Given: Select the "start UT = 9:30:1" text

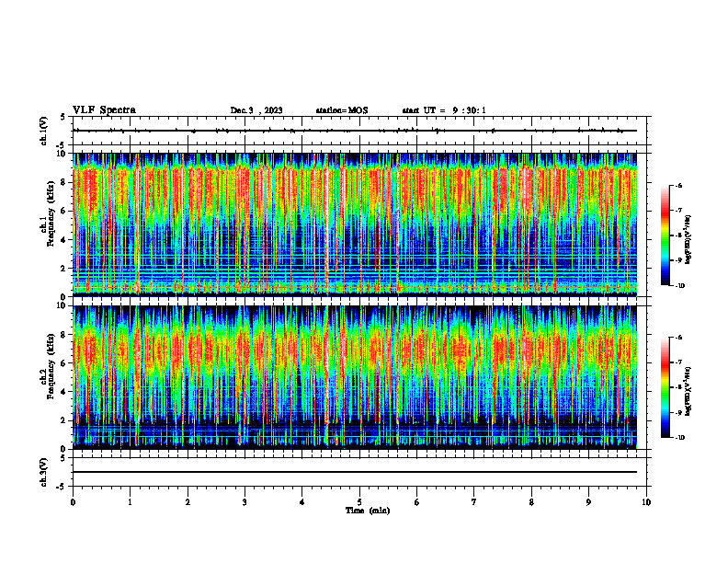Looking at the screenshot, I should coord(444,110).
